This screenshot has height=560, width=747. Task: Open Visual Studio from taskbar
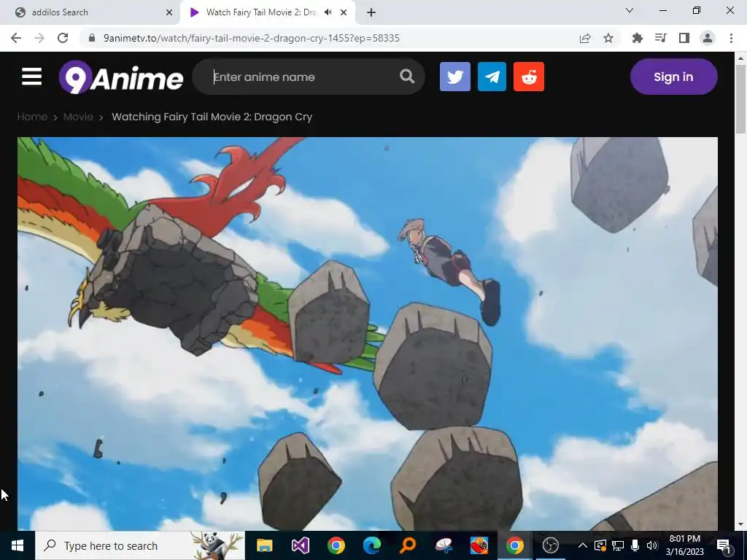pyautogui.click(x=300, y=545)
